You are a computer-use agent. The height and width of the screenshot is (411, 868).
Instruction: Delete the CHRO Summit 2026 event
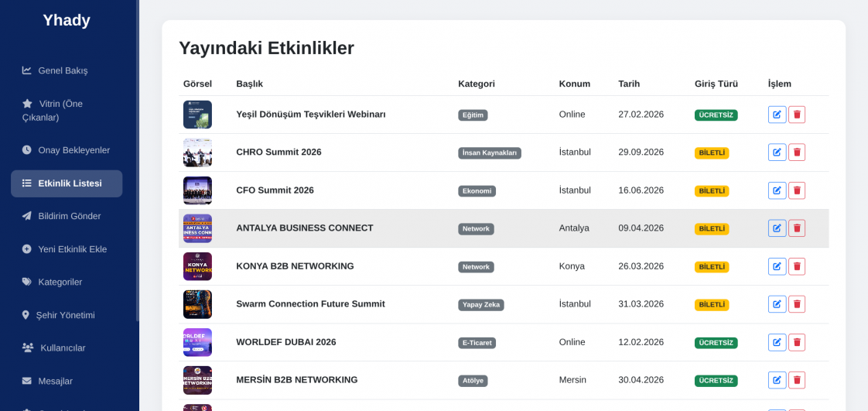(x=797, y=152)
